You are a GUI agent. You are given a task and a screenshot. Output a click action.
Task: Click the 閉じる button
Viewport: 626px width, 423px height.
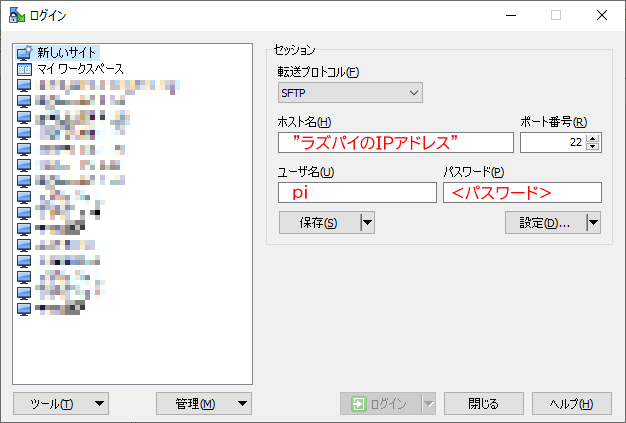pos(484,404)
